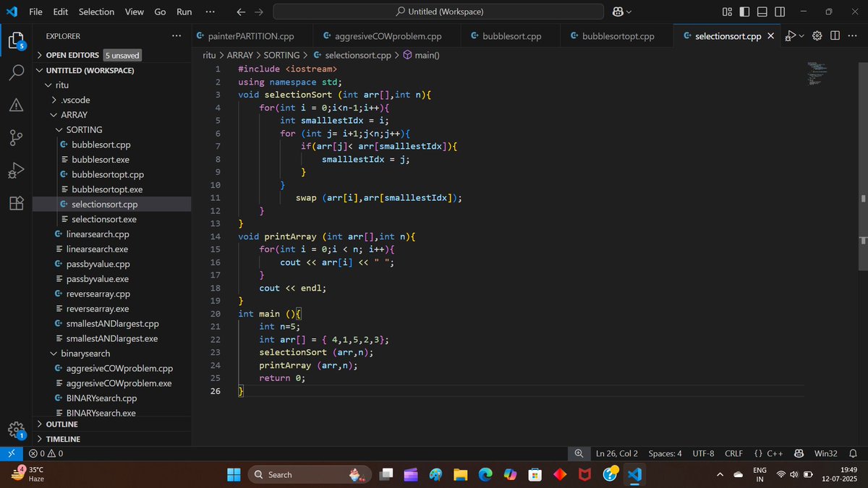Open Explorer Views and More Actions ellipsis
This screenshot has height=488, width=868.
click(x=176, y=35)
